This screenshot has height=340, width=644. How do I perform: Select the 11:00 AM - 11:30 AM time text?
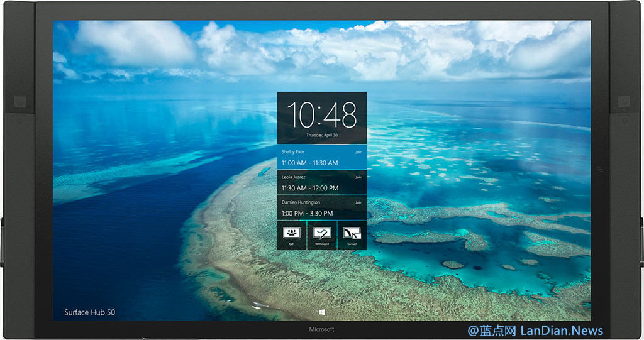click(x=309, y=163)
